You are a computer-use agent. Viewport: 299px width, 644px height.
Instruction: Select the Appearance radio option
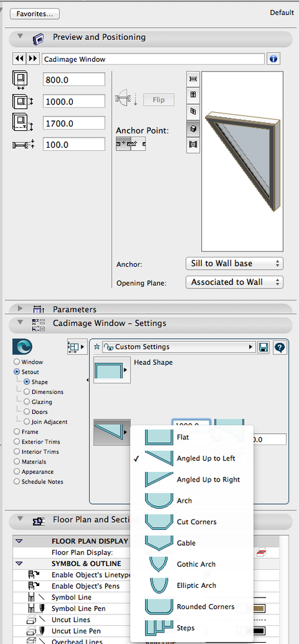17,471
